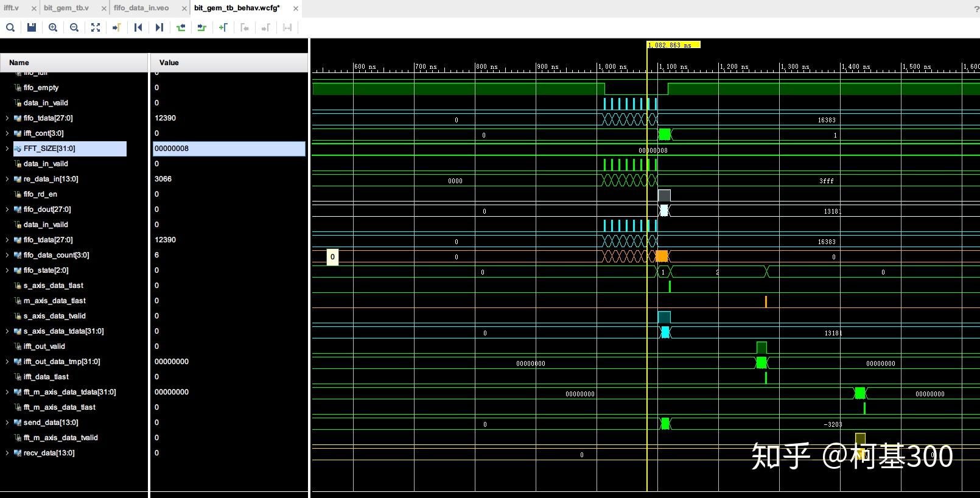Viewport: 980px width, 498px height.
Task: Open the search tool in waveform toolbar
Action: [x=10, y=27]
